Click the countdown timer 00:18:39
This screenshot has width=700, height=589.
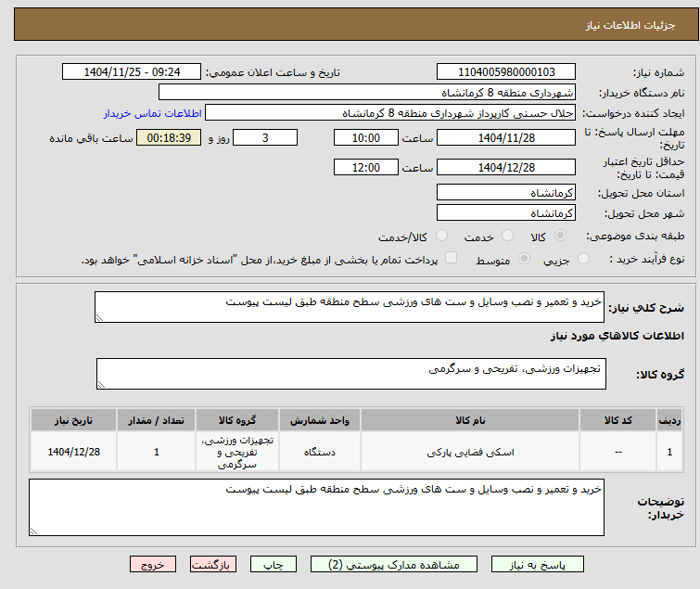click(x=169, y=137)
